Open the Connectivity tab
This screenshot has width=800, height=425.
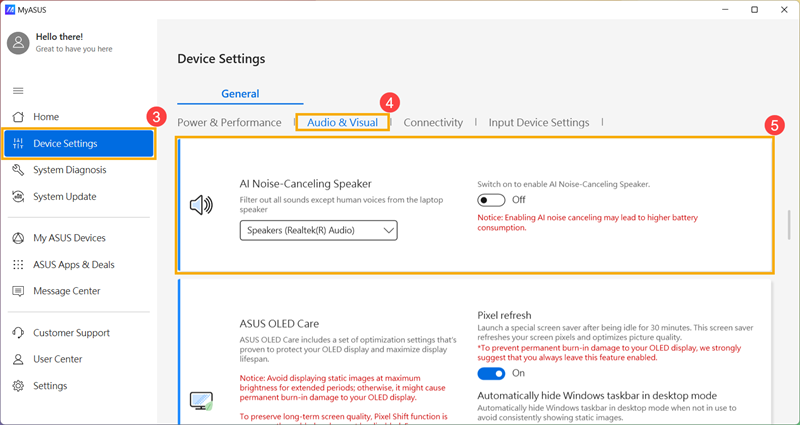(433, 122)
